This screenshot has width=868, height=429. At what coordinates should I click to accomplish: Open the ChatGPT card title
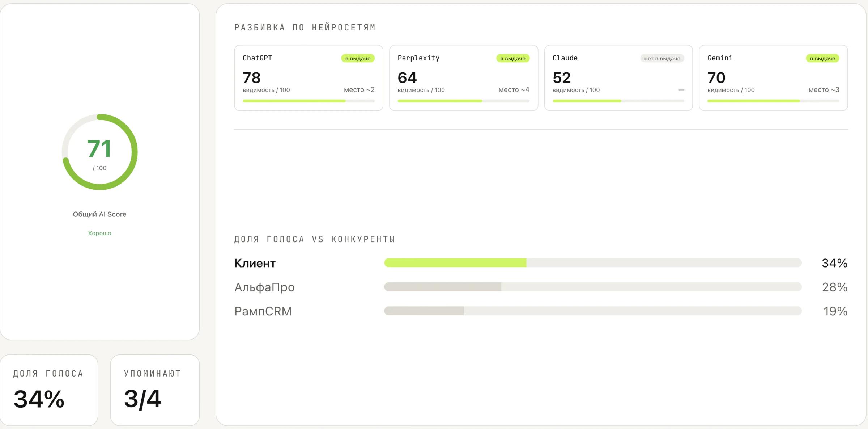[257, 58]
